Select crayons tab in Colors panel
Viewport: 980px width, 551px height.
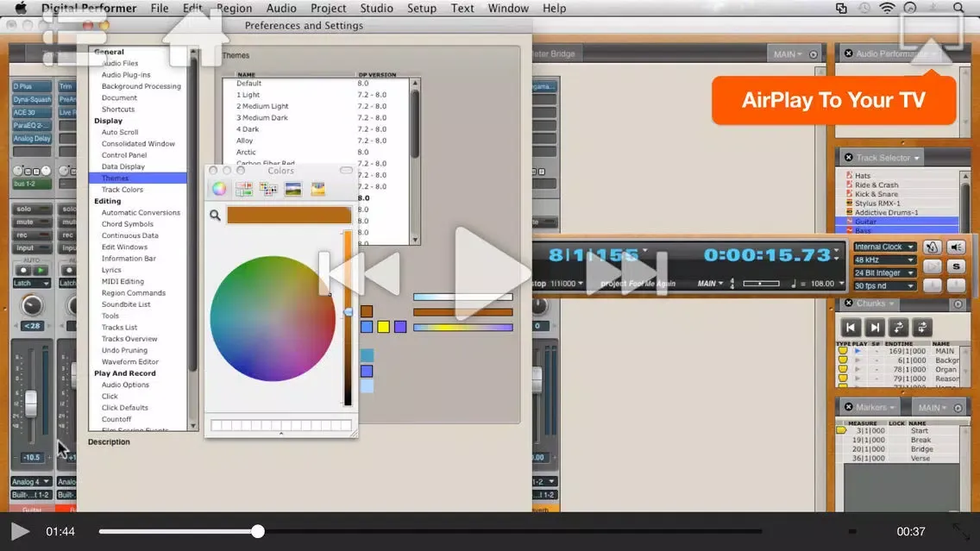[x=318, y=189]
